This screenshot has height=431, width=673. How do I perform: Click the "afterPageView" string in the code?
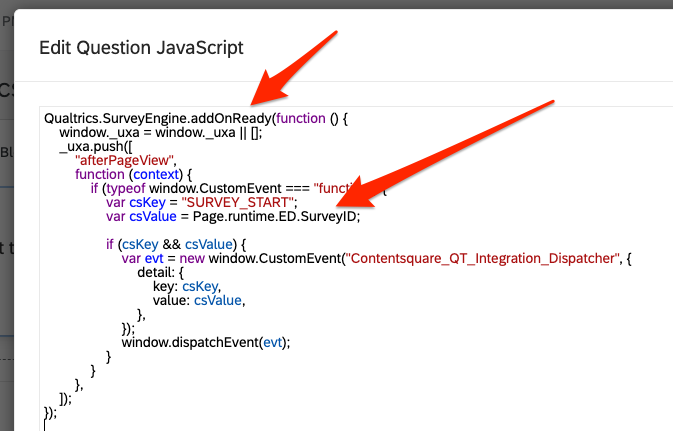coord(124,160)
